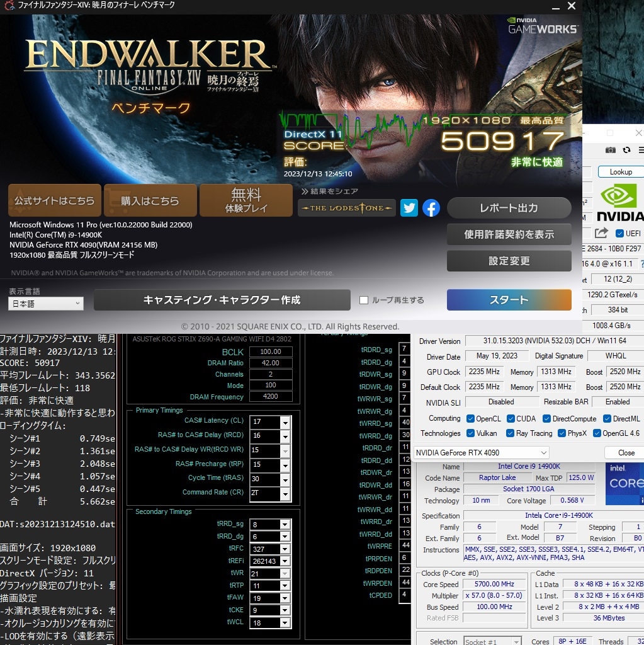Click the Close button in GPU-Z

[x=624, y=452]
